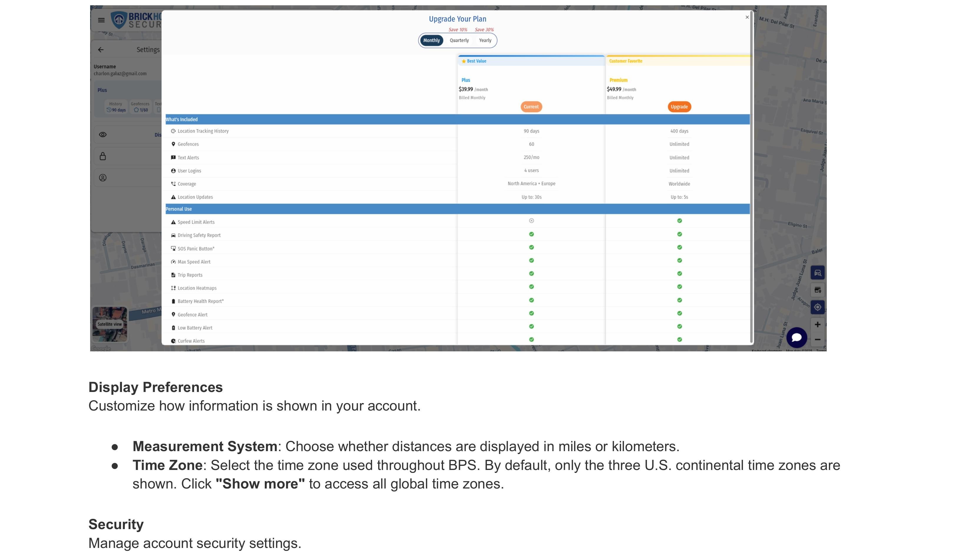Viewport: 972px width, 560px height.
Task: Click the places store map button
Action: (818, 290)
